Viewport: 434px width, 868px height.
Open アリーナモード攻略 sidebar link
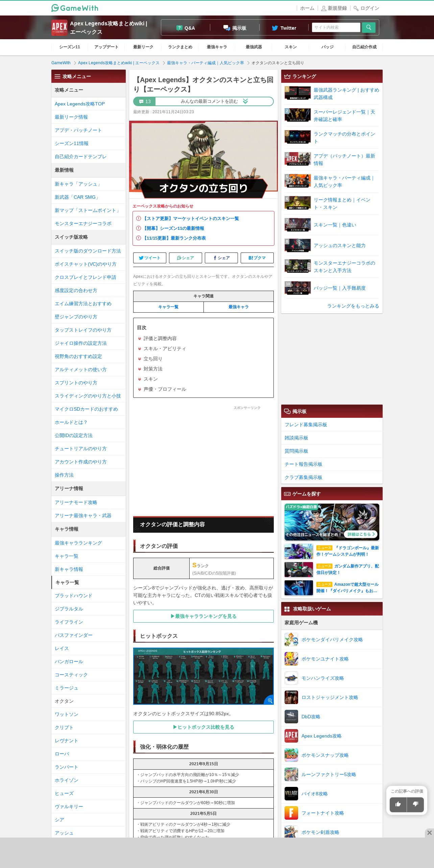(x=76, y=502)
